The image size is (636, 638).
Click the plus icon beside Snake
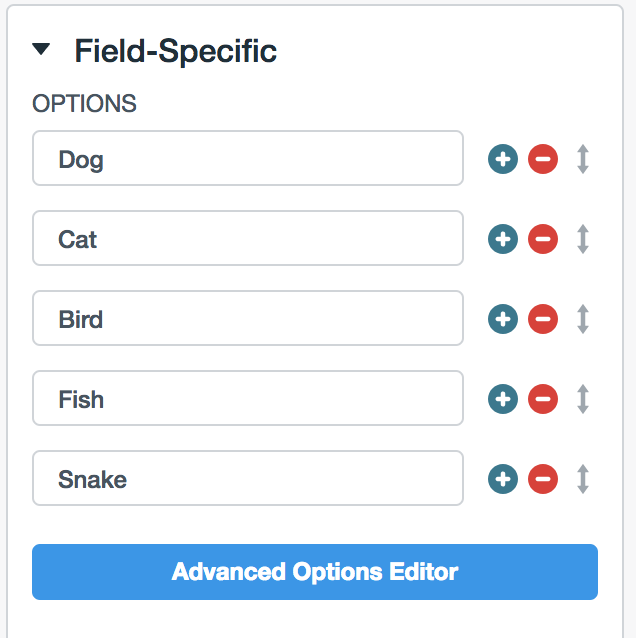pyautogui.click(x=503, y=479)
